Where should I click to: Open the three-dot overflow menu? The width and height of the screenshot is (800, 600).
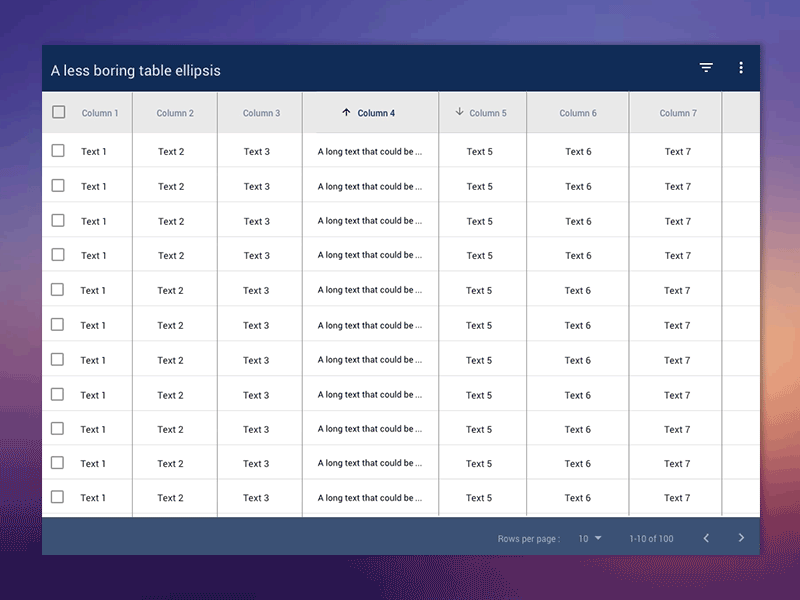pos(741,67)
